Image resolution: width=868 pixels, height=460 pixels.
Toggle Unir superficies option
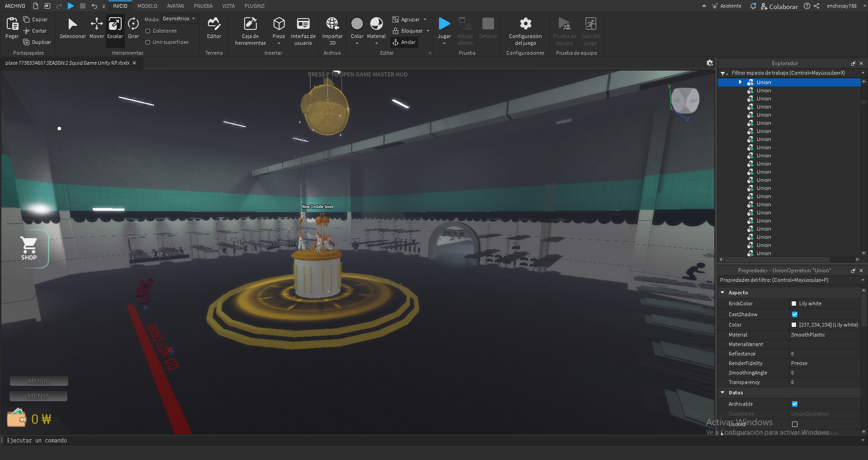click(x=147, y=42)
